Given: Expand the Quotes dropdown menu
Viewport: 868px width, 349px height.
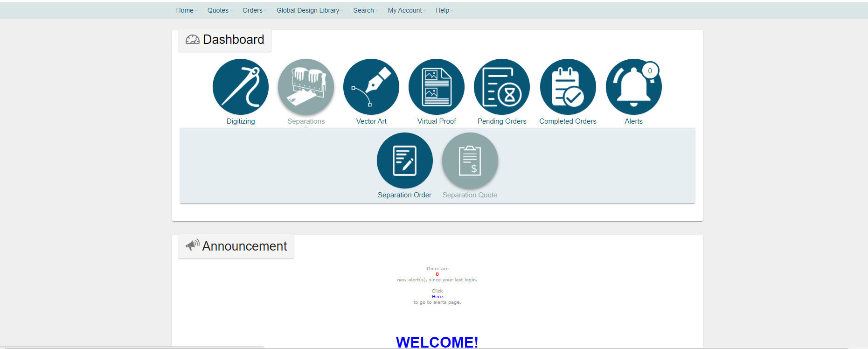Looking at the screenshot, I should coord(218,10).
